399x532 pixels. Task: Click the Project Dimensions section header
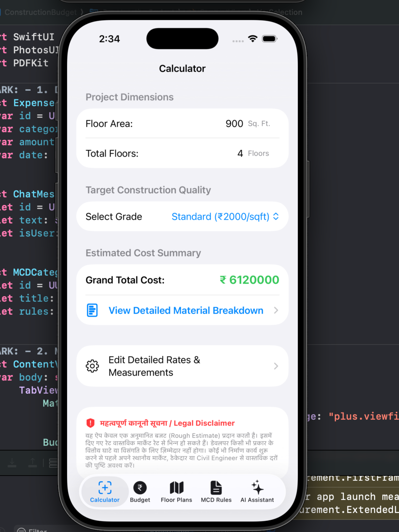[x=130, y=97]
